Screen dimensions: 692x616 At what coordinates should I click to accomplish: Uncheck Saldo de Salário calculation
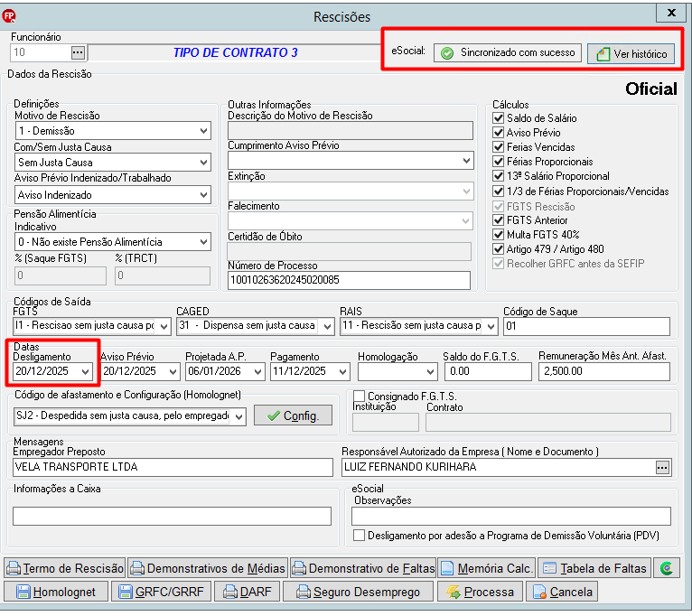click(x=499, y=118)
